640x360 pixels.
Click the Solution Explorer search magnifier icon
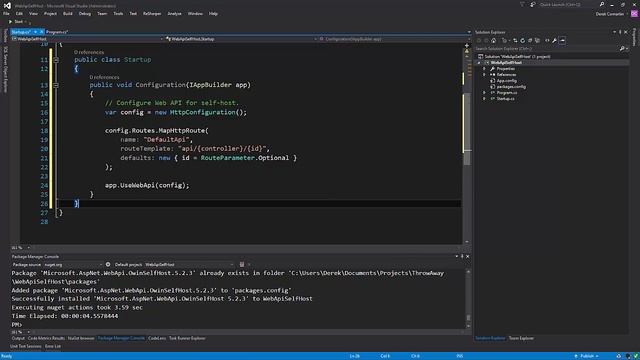click(x=622, y=49)
